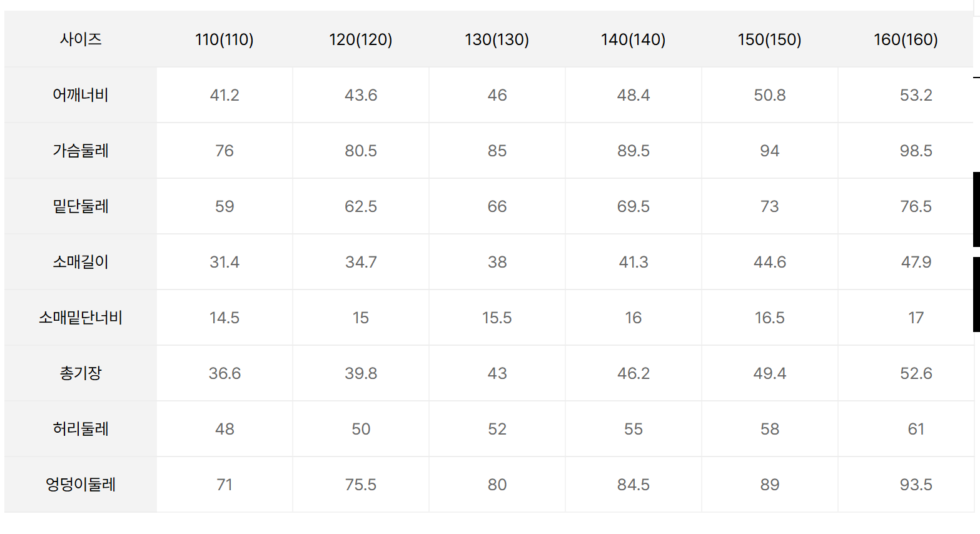This screenshot has height=534, width=980.
Task: Select the 110(110) size column header
Action: pyautogui.click(x=224, y=39)
